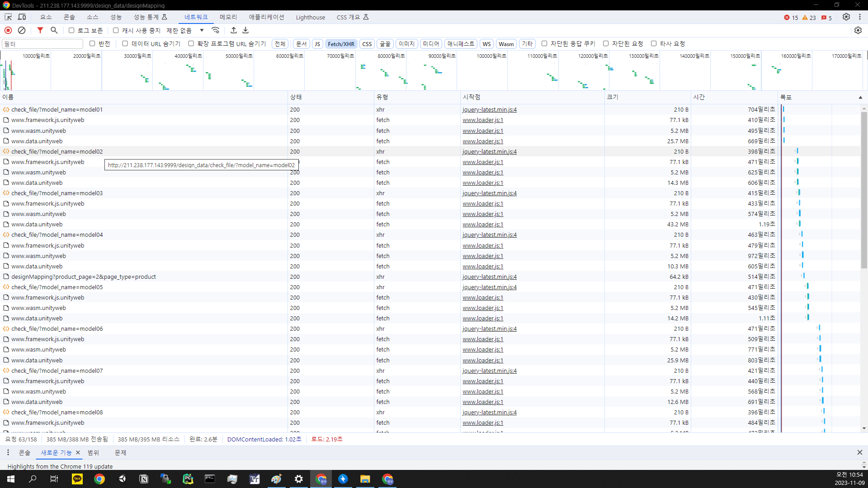Toggle the red filter funnel icon
This screenshot has height=488, width=868.
40,30
